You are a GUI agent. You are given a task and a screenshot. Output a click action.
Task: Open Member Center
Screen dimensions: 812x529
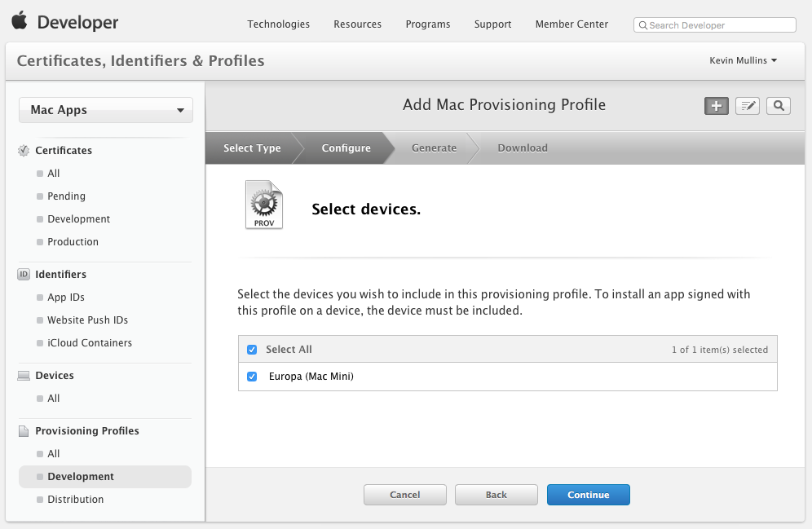[x=571, y=24]
